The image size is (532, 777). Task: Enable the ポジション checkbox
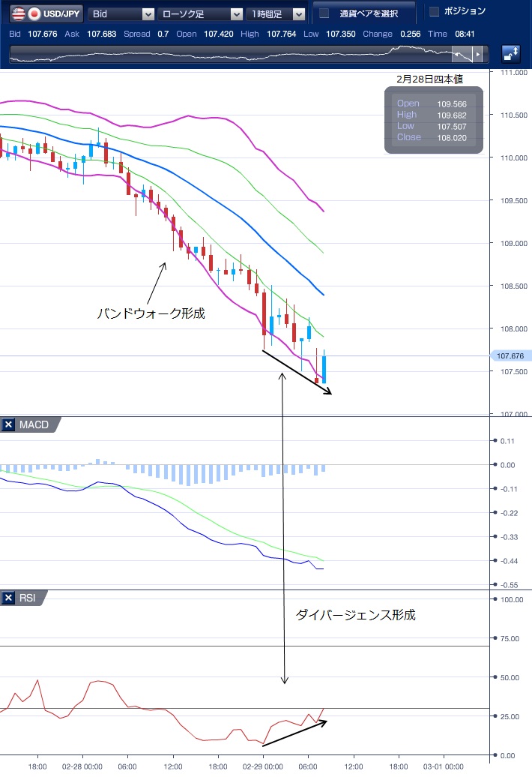pyautogui.click(x=434, y=11)
